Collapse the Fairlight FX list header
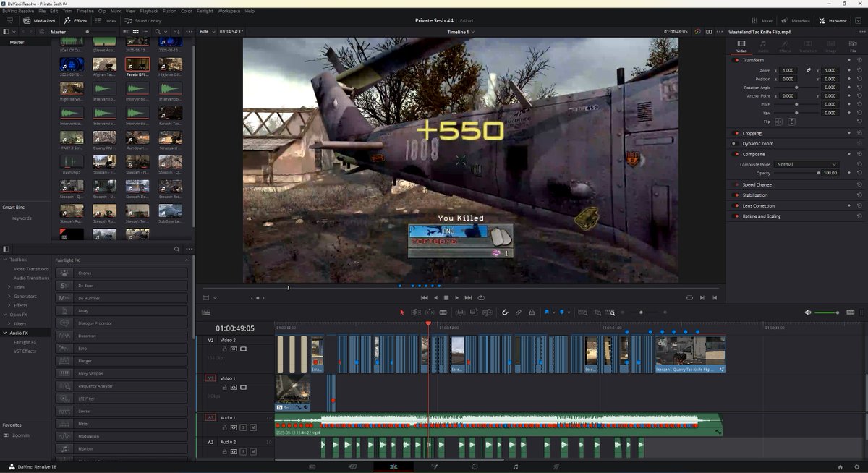 coord(187,260)
